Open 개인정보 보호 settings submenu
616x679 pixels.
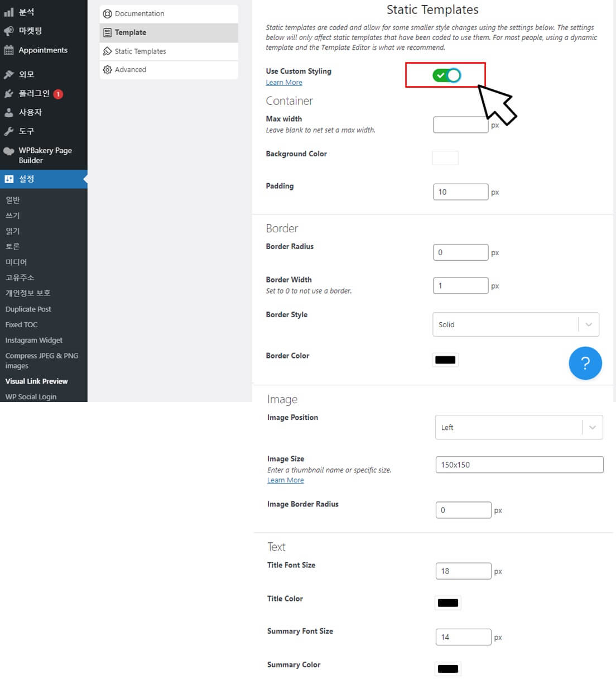(28, 293)
